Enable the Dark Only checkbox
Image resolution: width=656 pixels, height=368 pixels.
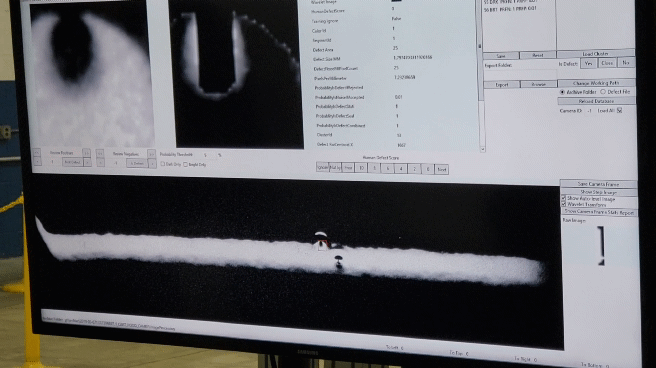(163, 164)
